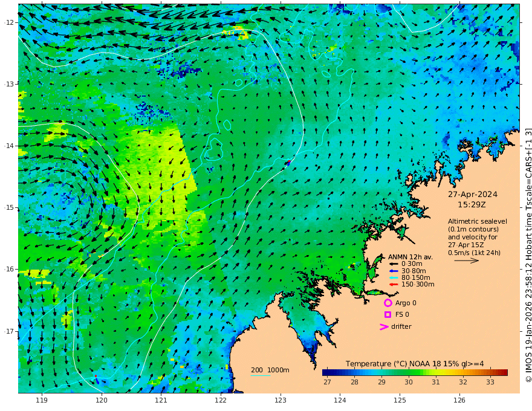Click the longitude axis label 121
The image size is (532, 411).
[x=161, y=401]
